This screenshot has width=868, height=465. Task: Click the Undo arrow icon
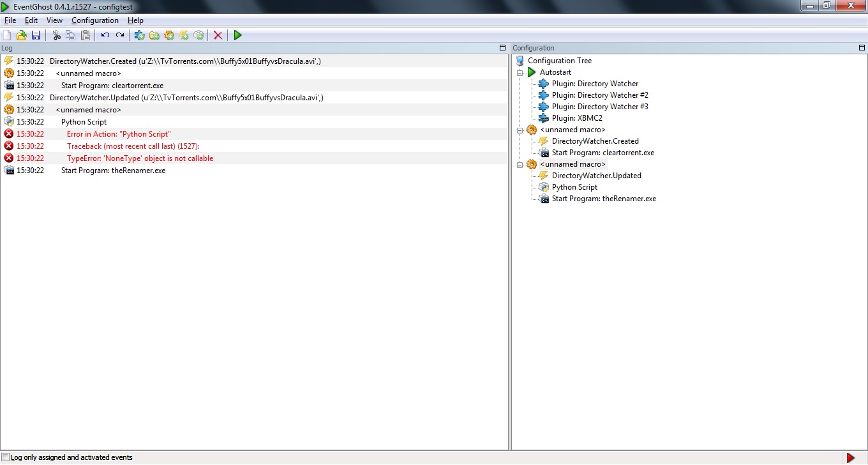pos(105,35)
